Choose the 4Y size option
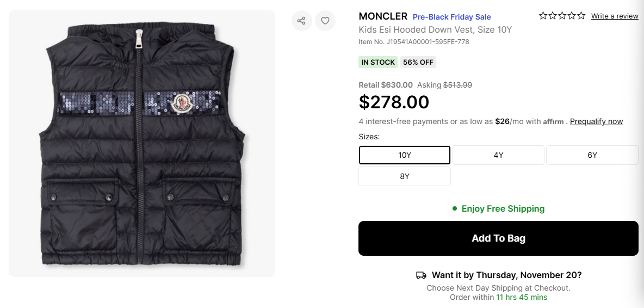The image size is (644, 308). pyautogui.click(x=498, y=155)
